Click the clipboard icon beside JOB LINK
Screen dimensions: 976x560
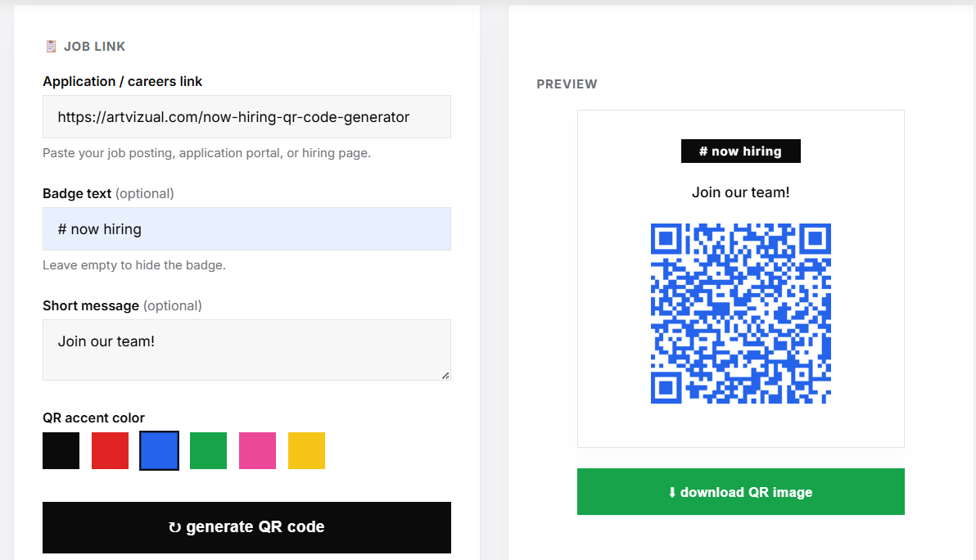pyautogui.click(x=51, y=46)
